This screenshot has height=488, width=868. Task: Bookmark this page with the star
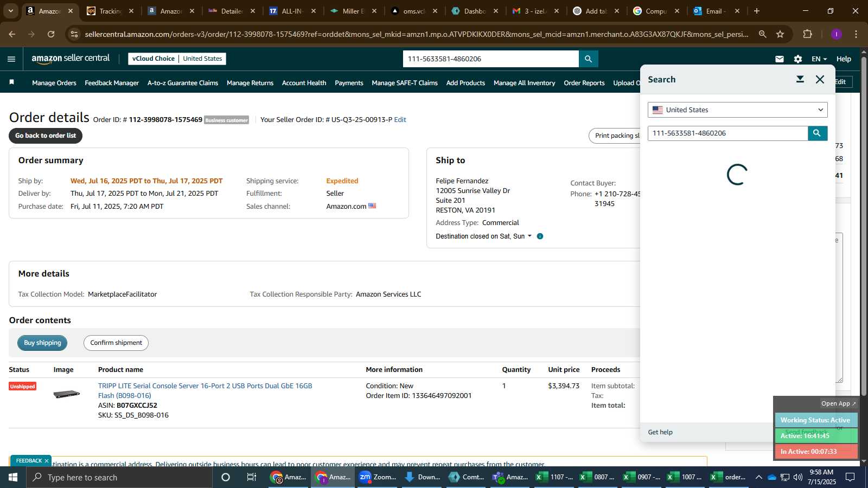[780, 34]
